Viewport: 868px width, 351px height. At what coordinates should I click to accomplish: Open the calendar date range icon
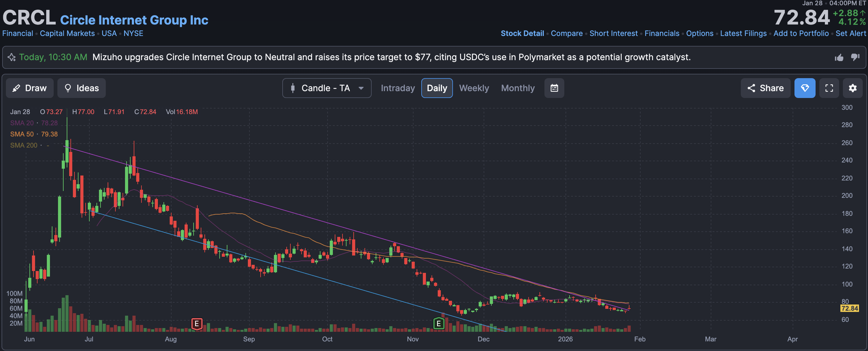554,88
